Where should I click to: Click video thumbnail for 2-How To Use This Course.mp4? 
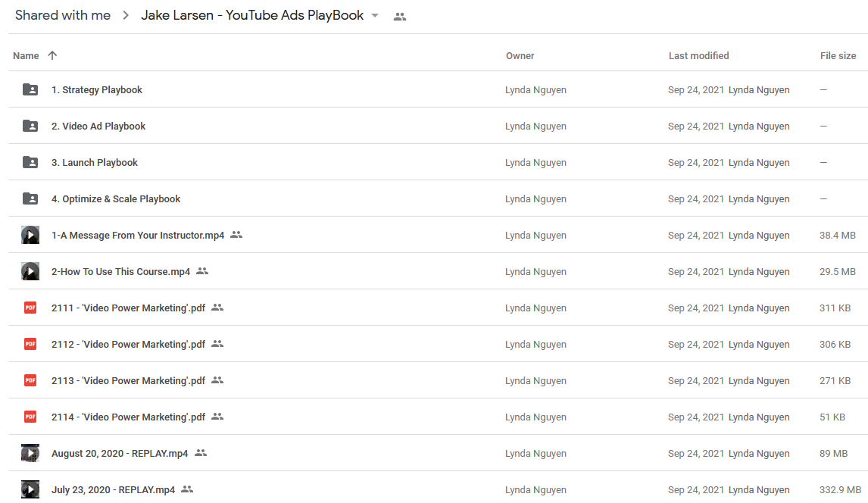30,272
